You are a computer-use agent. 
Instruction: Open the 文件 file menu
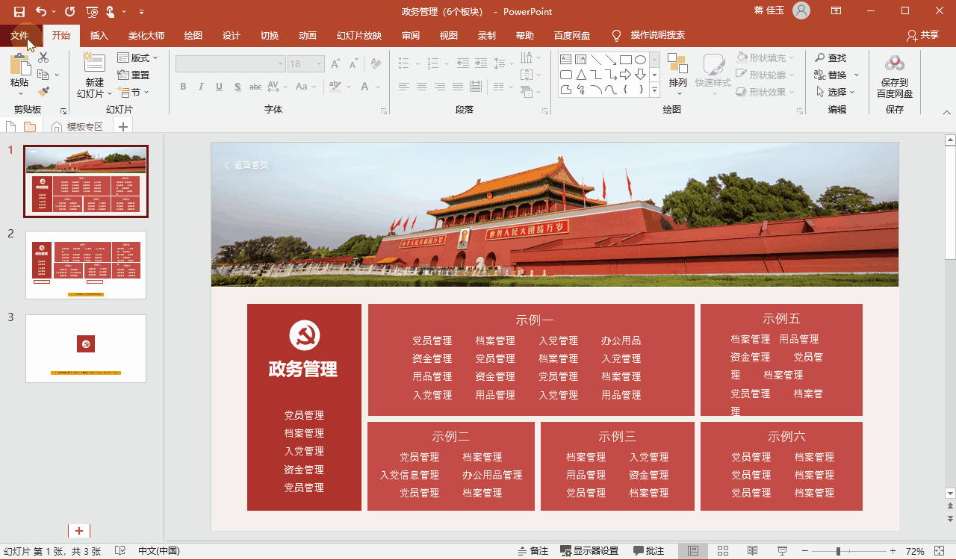click(19, 35)
